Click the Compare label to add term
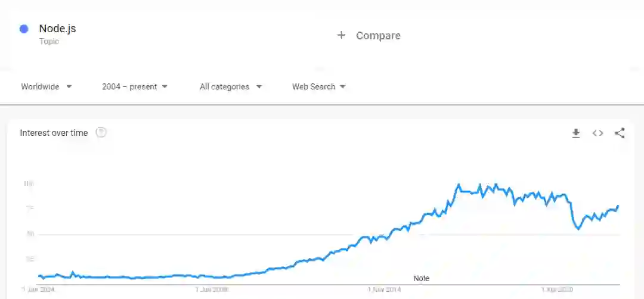 378,36
